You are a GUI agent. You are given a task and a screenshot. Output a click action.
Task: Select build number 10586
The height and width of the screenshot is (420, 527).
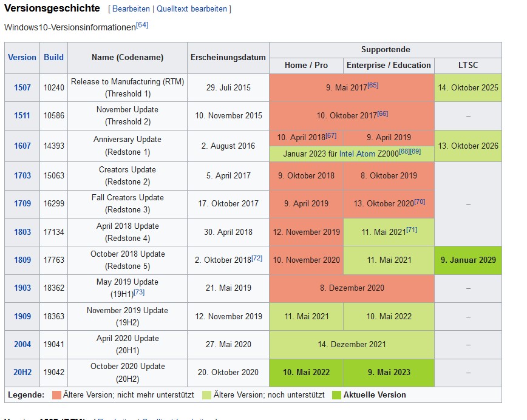[54, 115]
